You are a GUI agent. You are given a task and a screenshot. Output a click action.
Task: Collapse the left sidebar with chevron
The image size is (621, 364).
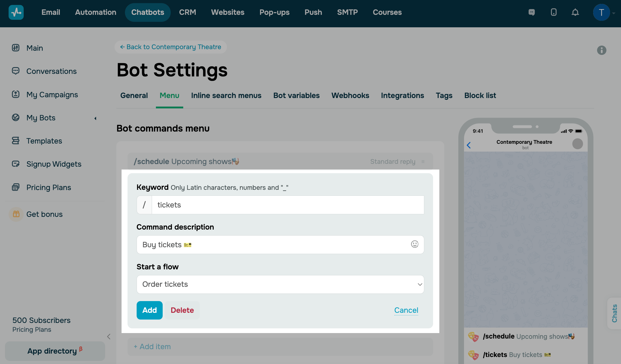[x=109, y=337]
